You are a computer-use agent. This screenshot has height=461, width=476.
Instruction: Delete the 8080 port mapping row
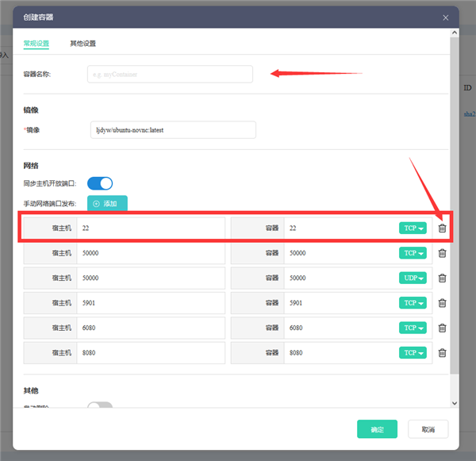click(x=442, y=352)
